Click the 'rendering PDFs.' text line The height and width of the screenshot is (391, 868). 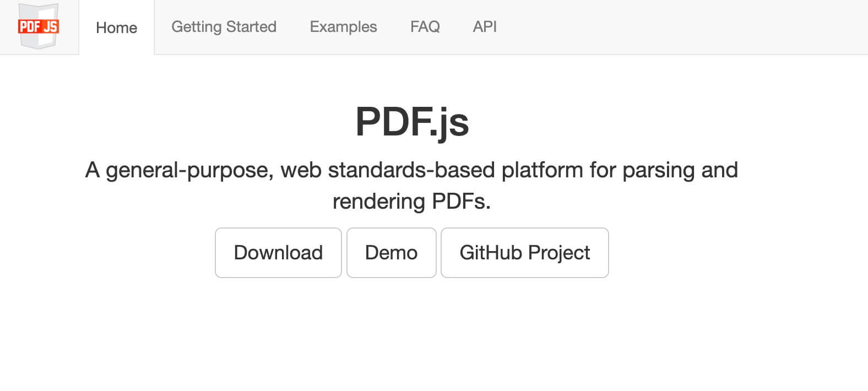point(411,202)
